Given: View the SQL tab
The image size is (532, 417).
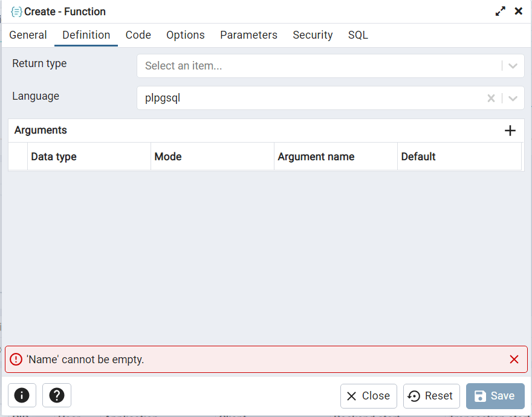Looking at the screenshot, I should [358, 35].
